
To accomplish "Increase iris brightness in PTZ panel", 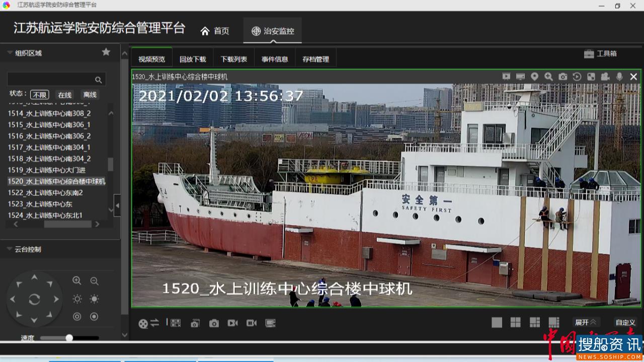I will tap(94, 299).
